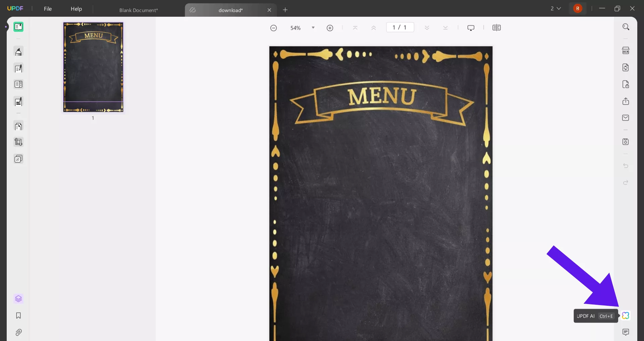Go to the next page

click(427, 28)
